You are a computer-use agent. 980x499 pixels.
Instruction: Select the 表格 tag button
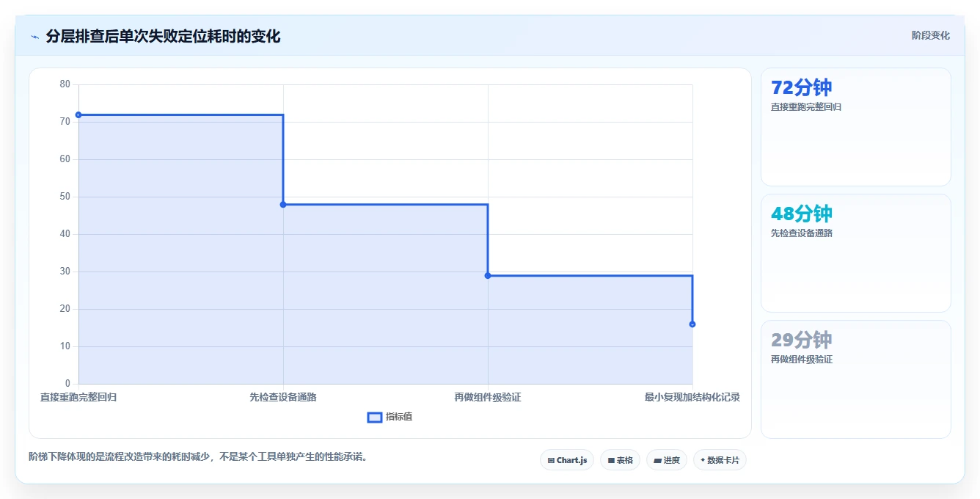[620, 460]
